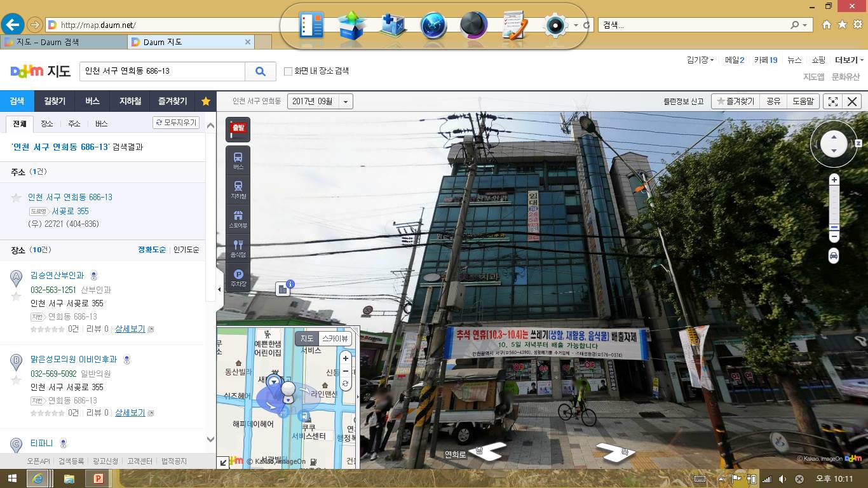868x488 pixels.
Task: Enable the 화면 내 장소 검색 checkbox
Action: (x=288, y=71)
